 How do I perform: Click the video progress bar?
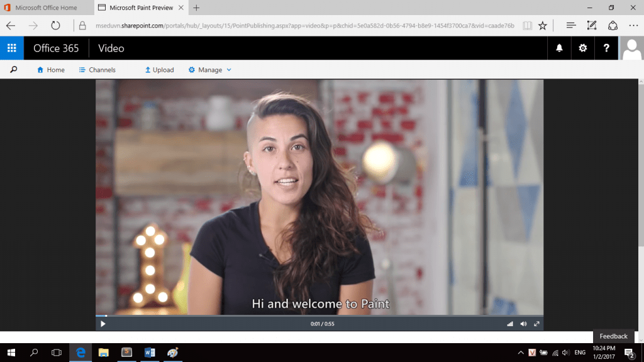[319, 315]
